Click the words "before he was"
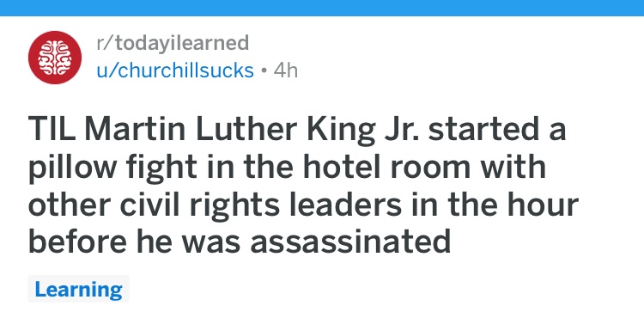The width and height of the screenshot is (644, 312). click(x=134, y=241)
